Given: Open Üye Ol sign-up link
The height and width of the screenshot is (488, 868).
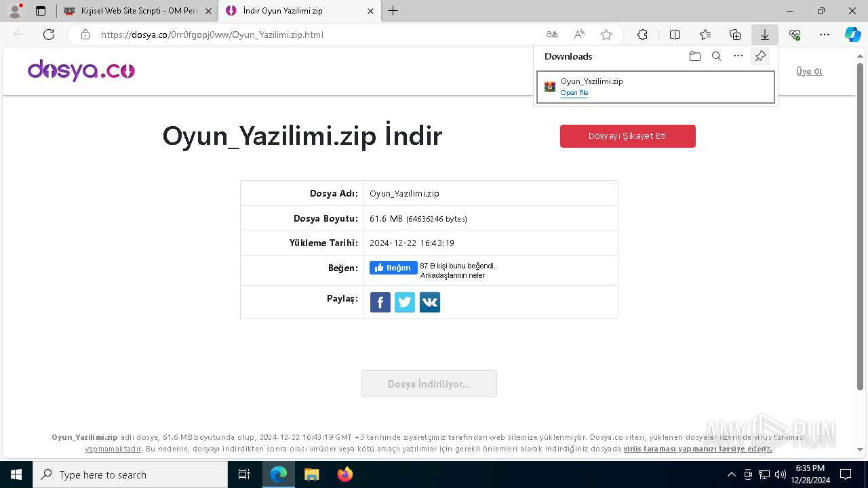Looking at the screenshot, I should (809, 71).
